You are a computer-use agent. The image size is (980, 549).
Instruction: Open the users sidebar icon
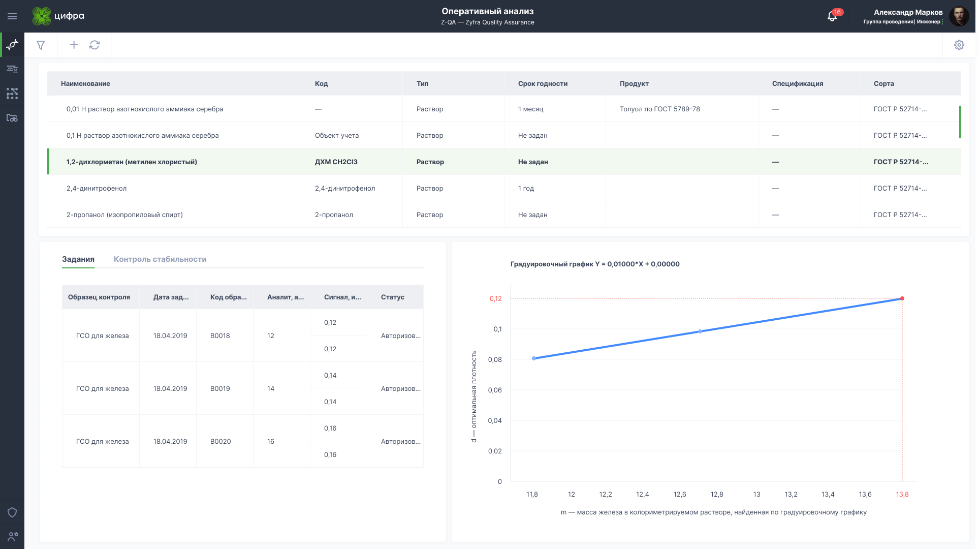coord(12,537)
